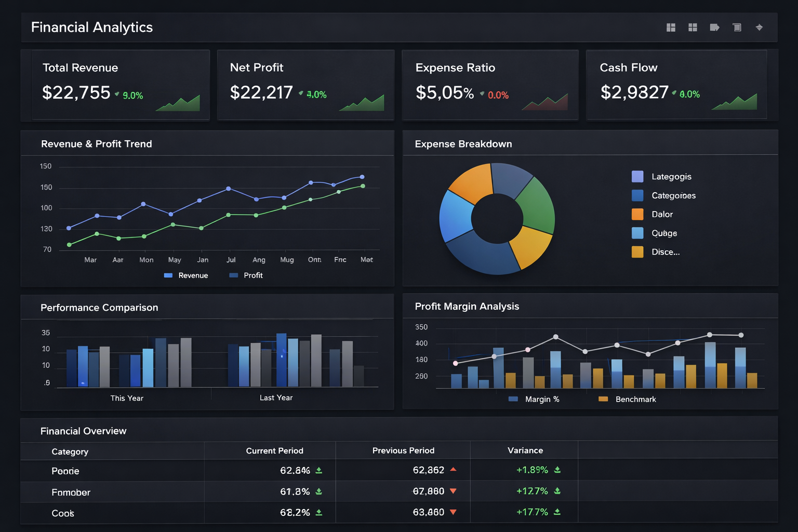Click the Financial Analytics title
The width and height of the screenshot is (798, 532).
point(91,27)
